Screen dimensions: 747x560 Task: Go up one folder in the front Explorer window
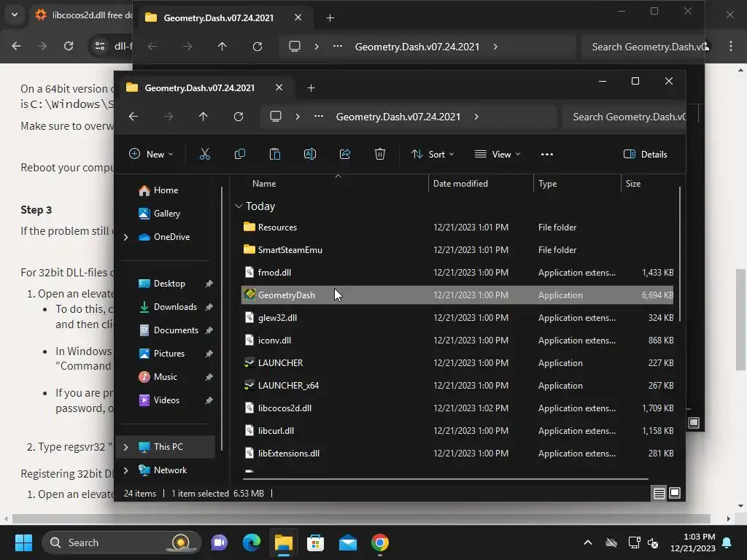coord(204,117)
